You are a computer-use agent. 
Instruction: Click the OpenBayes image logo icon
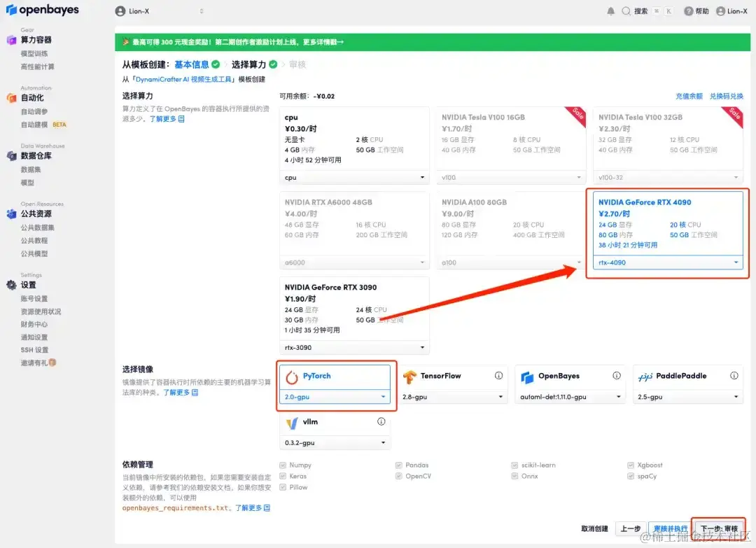click(528, 377)
